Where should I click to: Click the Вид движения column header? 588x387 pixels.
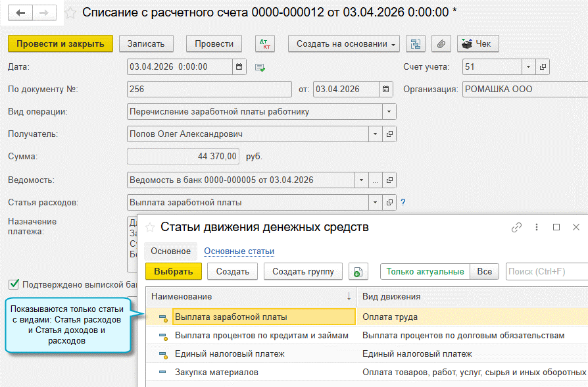click(472, 297)
